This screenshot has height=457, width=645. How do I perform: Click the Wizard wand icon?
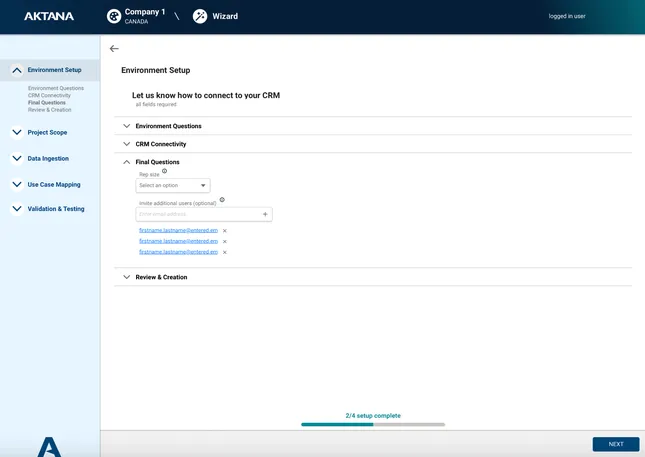point(200,16)
